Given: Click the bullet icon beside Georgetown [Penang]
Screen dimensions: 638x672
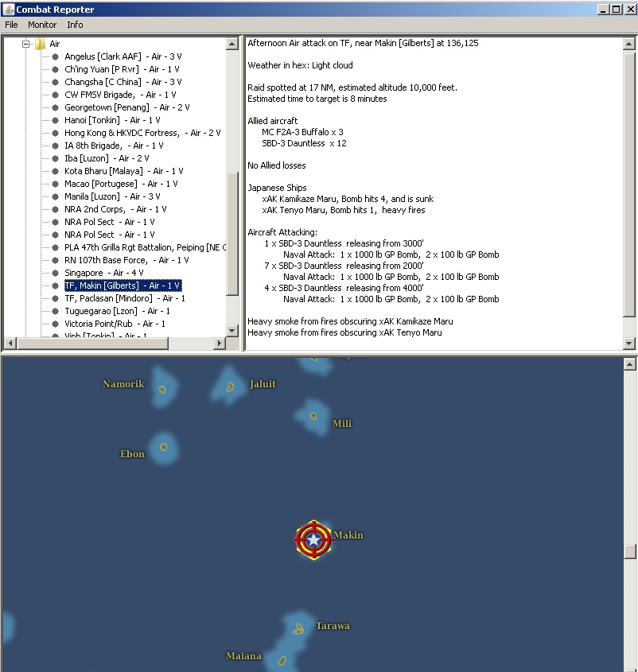Looking at the screenshot, I should 55,107.
